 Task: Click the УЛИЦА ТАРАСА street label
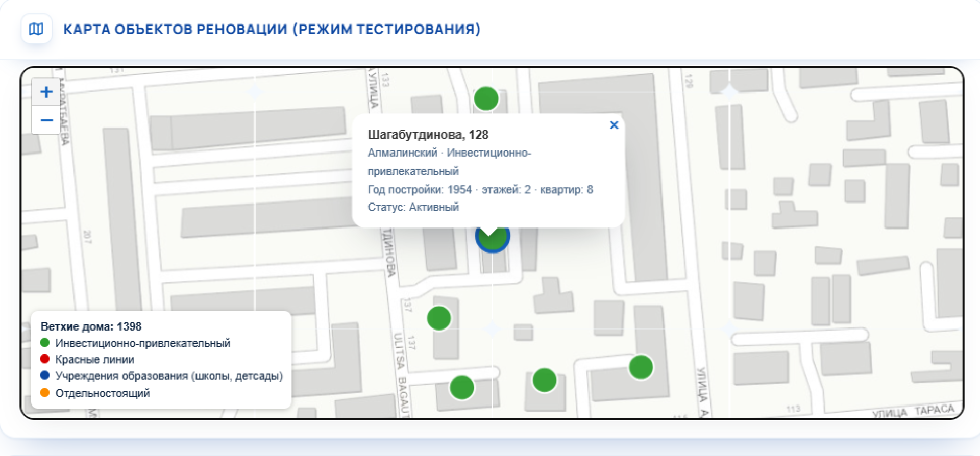point(914,411)
